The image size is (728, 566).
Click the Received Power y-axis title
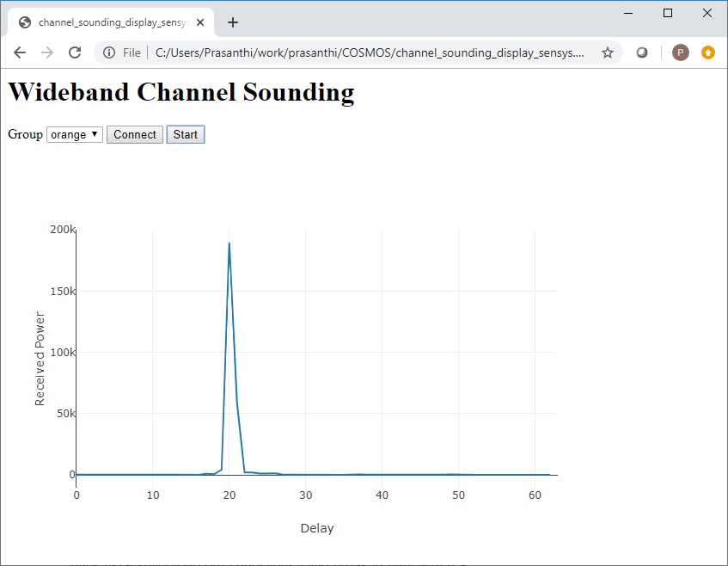pyautogui.click(x=40, y=359)
